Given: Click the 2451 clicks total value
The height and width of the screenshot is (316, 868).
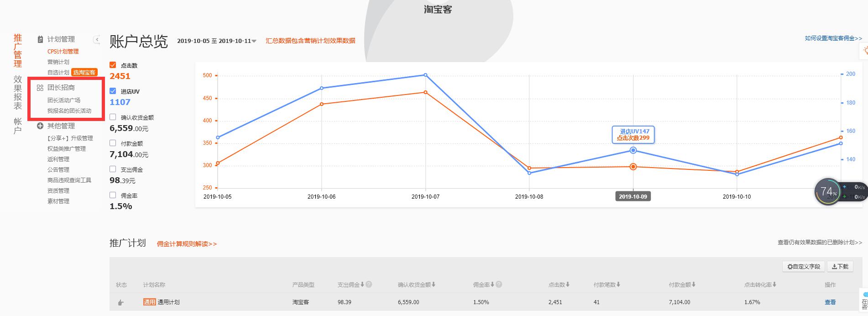Looking at the screenshot, I should [120, 76].
